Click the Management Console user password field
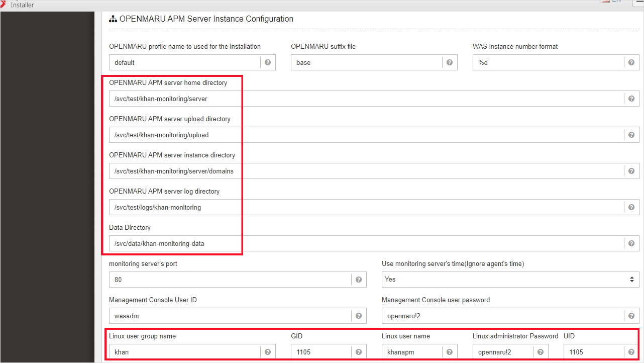 (502, 316)
